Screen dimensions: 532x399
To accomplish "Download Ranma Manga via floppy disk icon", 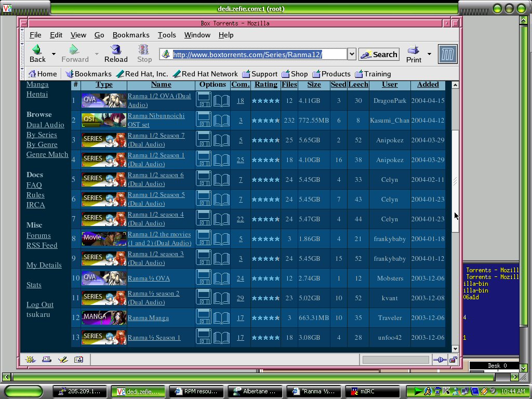I will pos(203,317).
